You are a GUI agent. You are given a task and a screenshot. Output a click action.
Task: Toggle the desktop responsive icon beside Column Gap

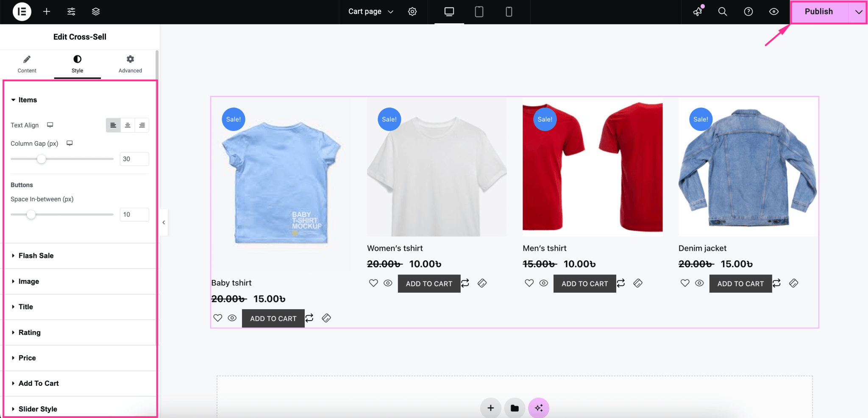pos(70,143)
